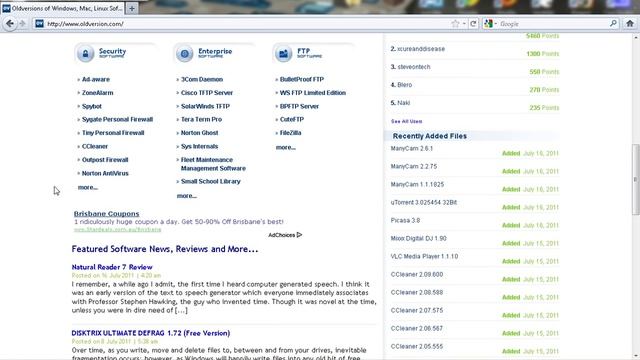Open Picasa 3.8 recently added file
640x360 pixels.
click(x=405, y=220)
